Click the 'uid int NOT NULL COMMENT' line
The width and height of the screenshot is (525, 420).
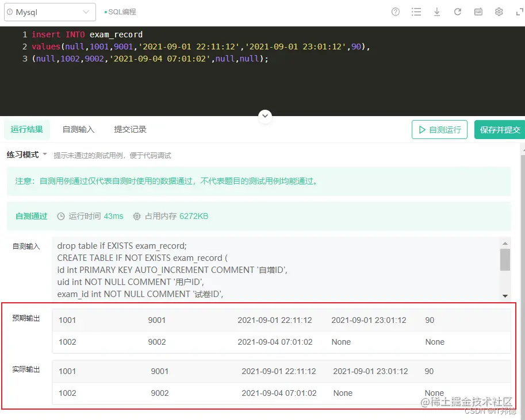point(131,282)
